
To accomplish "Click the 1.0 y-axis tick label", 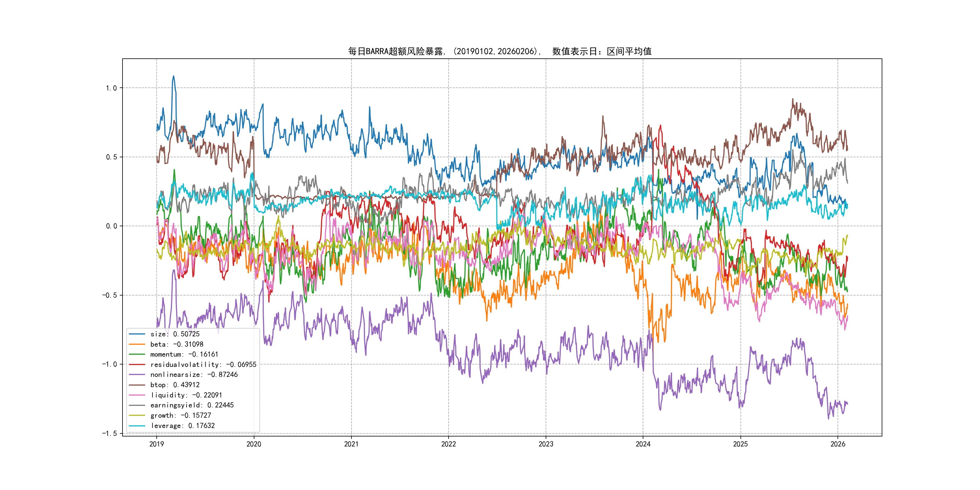I will point(111,88).
